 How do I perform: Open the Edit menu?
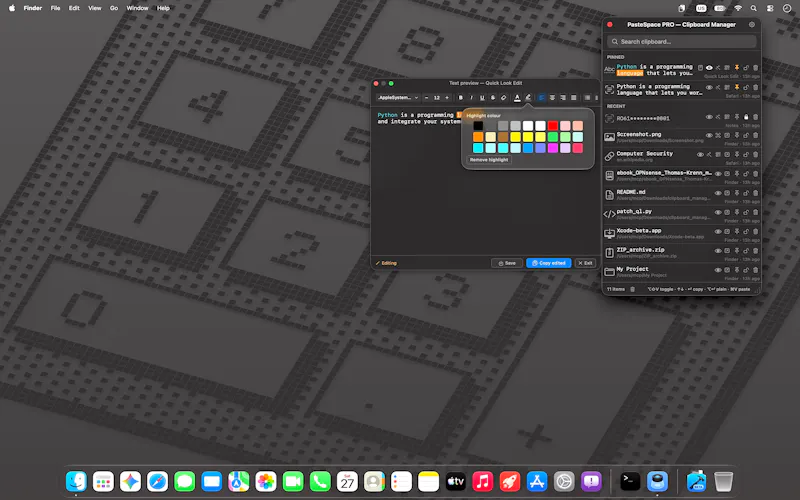74,8
